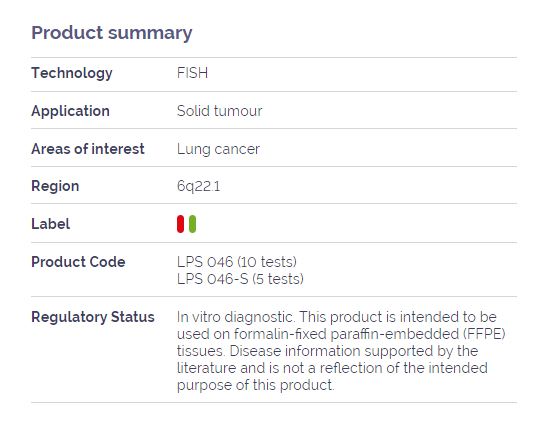Click LPS 046-S (5 tests) code
Viewport: 537px width, 435px height.
(x=240, y=279)
